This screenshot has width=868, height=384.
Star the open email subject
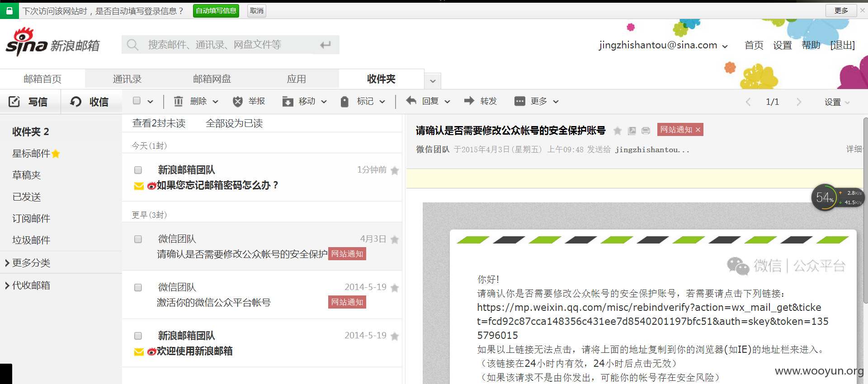click(618, 131)
